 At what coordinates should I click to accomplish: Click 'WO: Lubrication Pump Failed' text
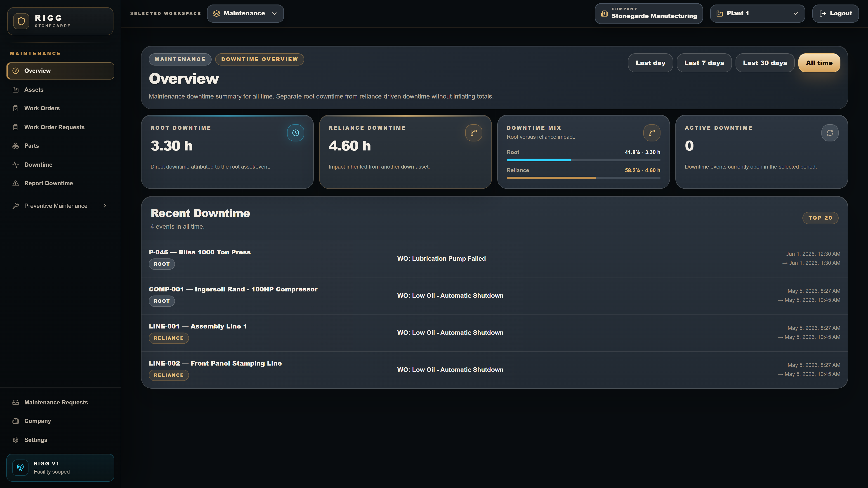pos(441,259)
